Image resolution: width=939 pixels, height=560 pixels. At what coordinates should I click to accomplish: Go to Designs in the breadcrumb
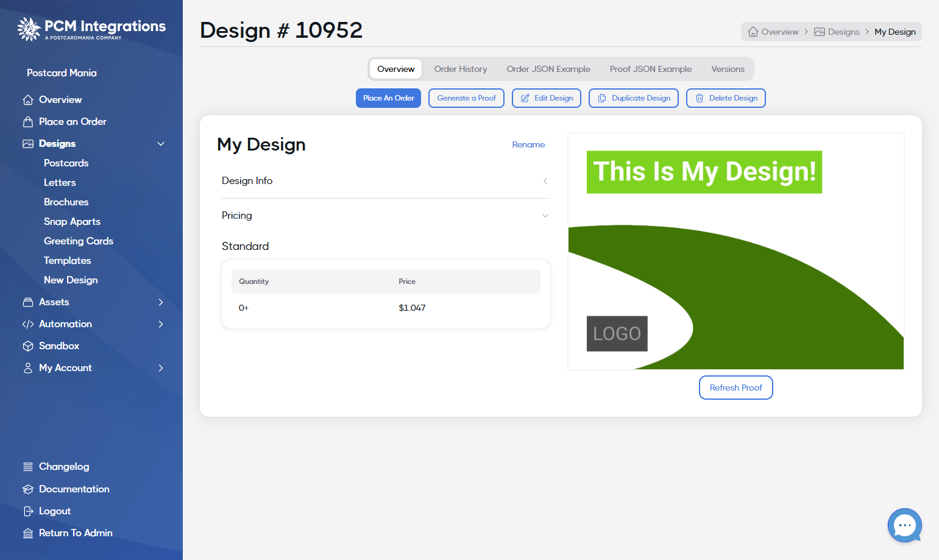coord(837,32)
